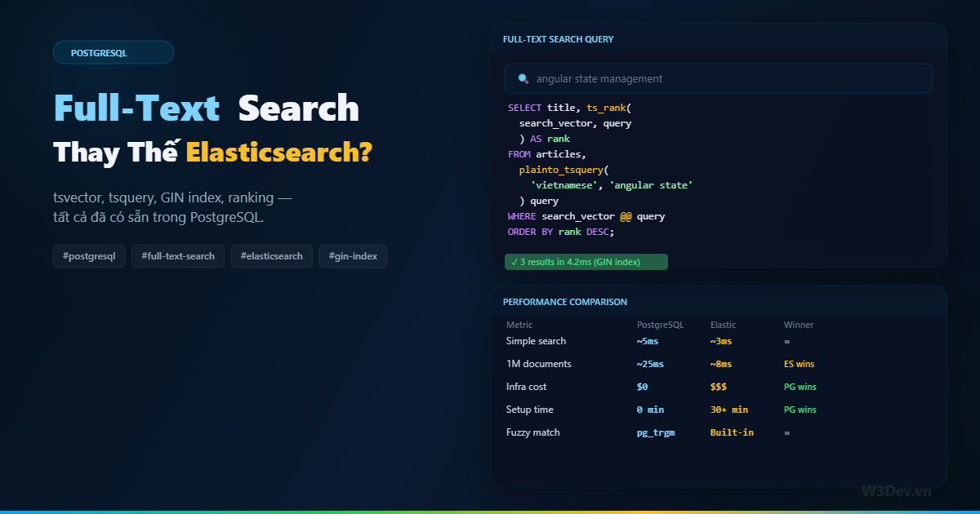
Task: Toggle the PG wins highlight for Infra cost
Action: (x=799, y=386)
